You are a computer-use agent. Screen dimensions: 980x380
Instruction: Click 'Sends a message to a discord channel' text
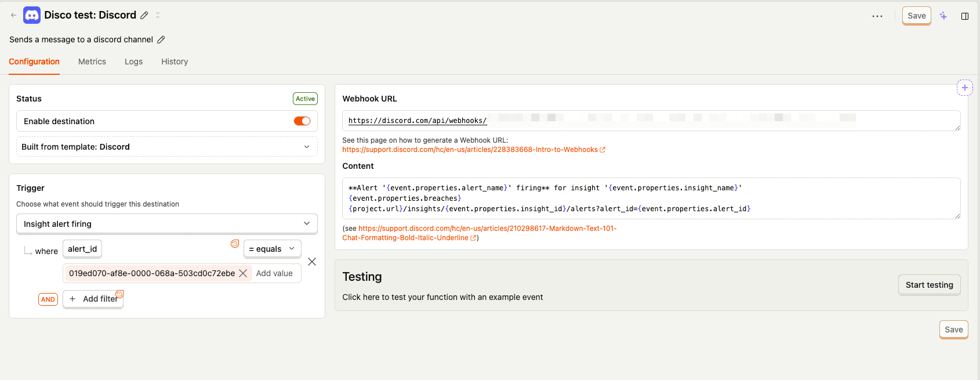click(x=81, y=39)
